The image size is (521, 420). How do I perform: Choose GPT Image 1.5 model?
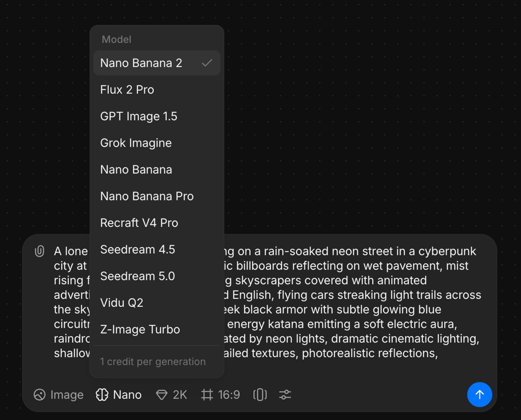pyautogui.click(x=157, y=116)
